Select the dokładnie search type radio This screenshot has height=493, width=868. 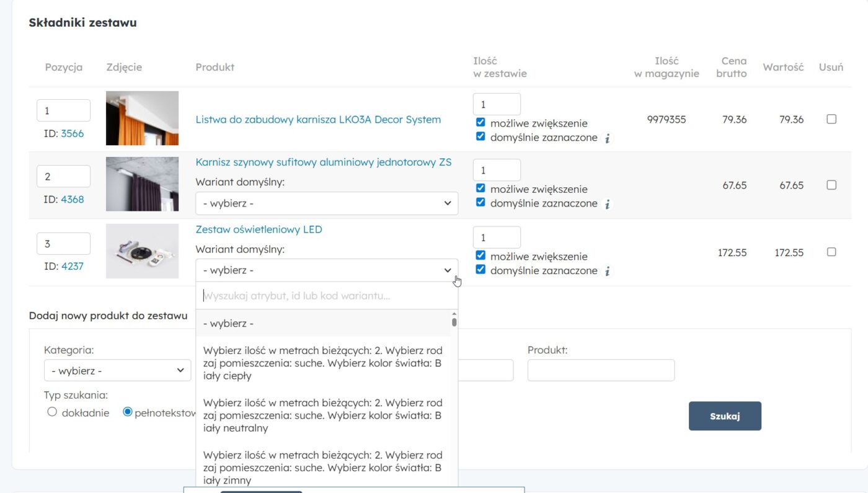coord(52,412)
